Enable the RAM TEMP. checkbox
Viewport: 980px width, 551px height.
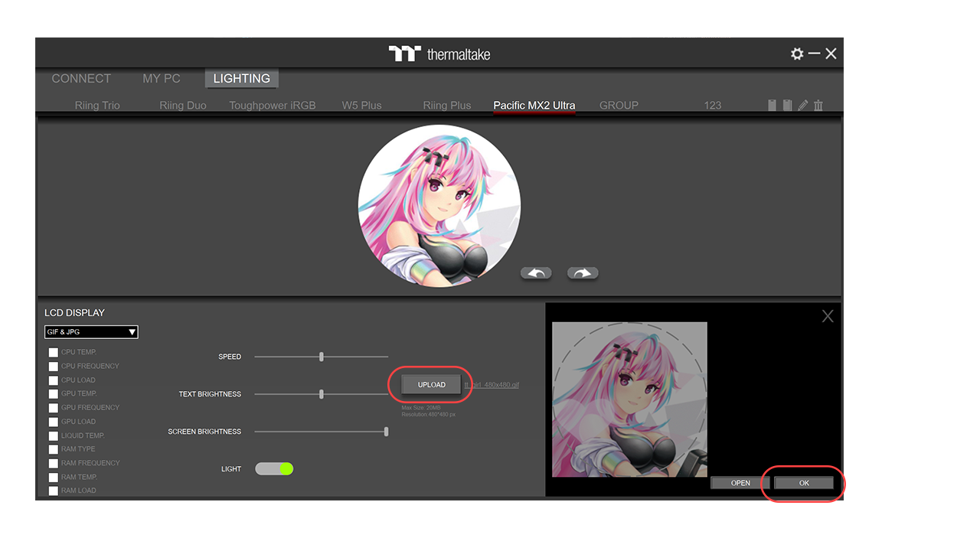pyautogui.click(x=54, y=477)
